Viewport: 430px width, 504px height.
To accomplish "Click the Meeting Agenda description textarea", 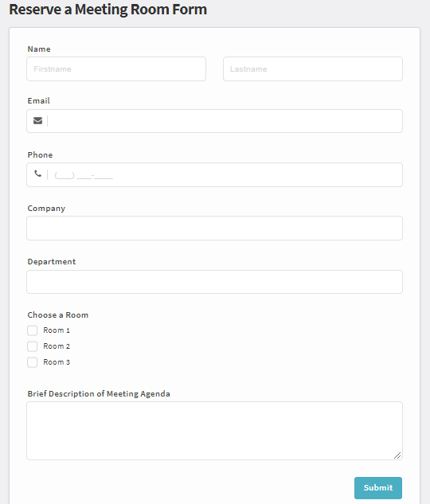I will click(214, 431).
